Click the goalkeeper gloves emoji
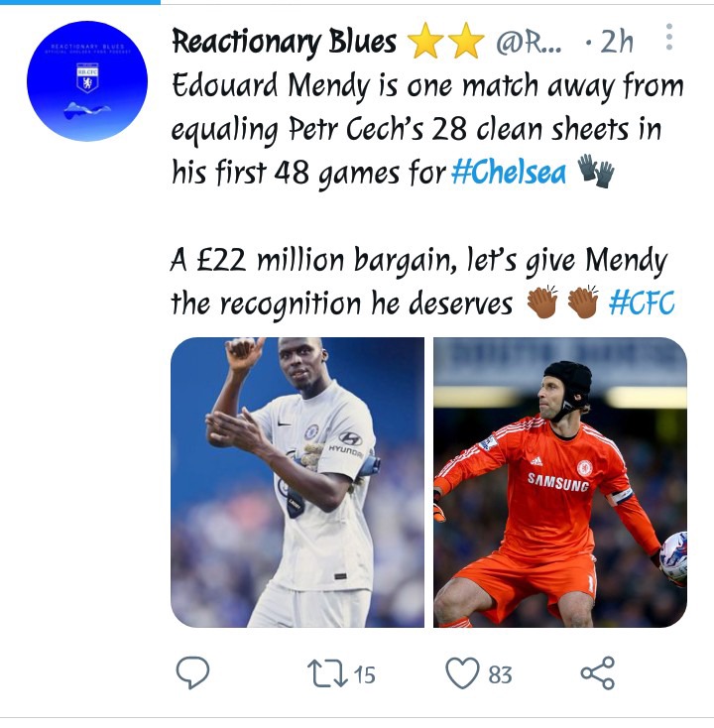Image resolution: width=714 pixels, height=728 pixels. (596, 172)
